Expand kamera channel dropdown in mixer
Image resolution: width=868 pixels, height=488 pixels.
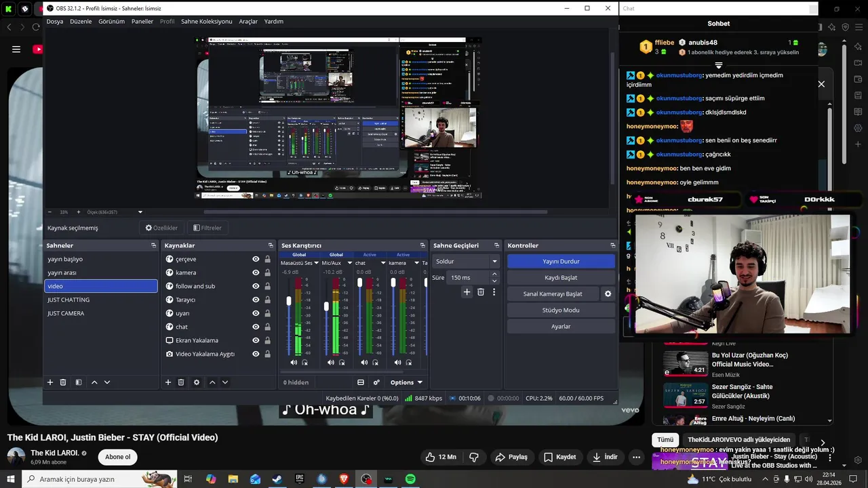[x=416, y=263]
